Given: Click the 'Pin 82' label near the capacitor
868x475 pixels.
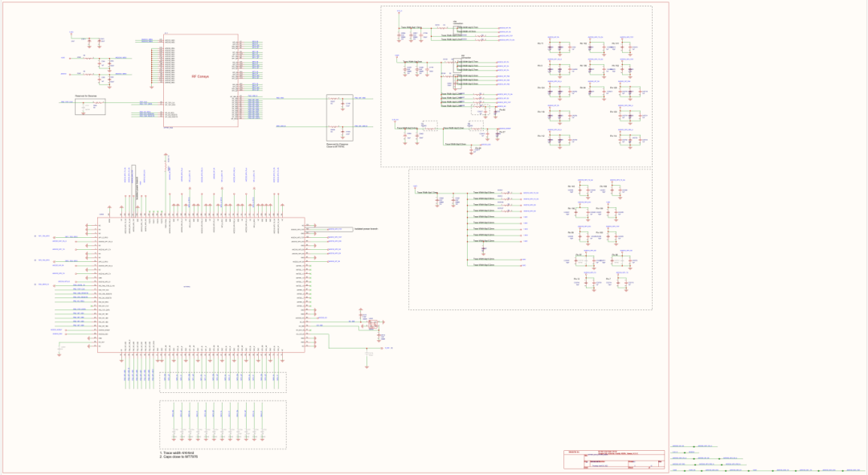Looking at the screenshot, I should point(502,109).
